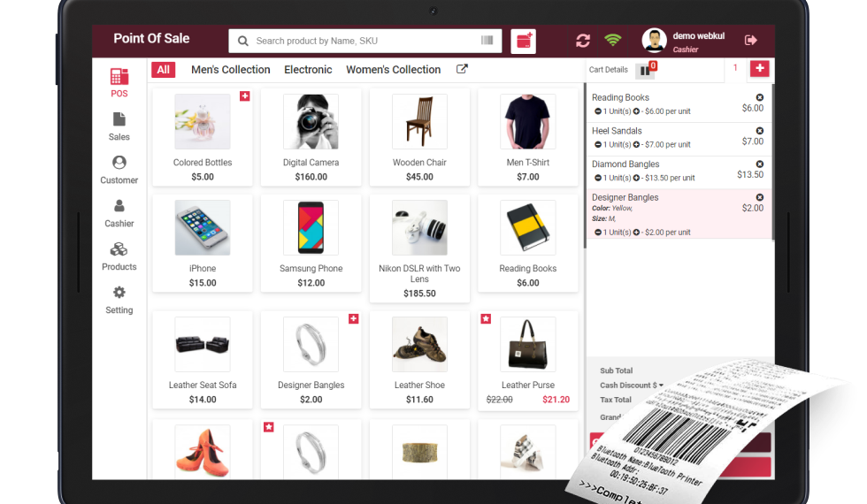Click the Point Of Sale title
This screenshot has height=504, width=867.
click(x=151, y=39)
